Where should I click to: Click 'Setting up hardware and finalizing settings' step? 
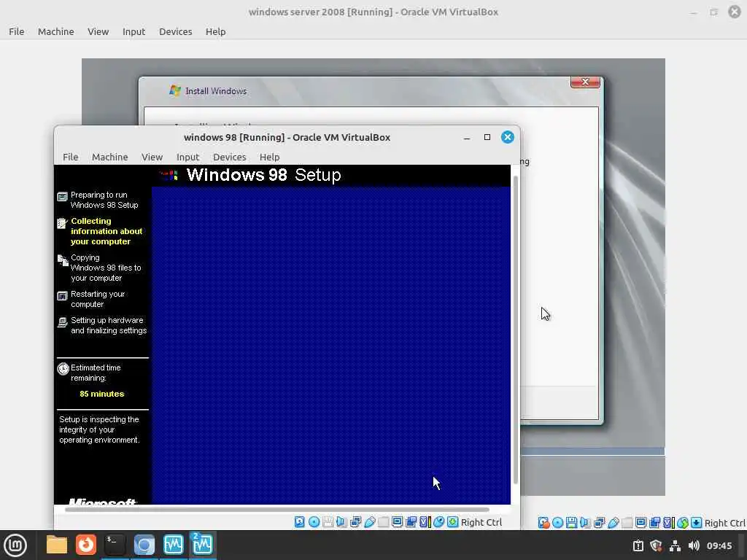point(109,325)
